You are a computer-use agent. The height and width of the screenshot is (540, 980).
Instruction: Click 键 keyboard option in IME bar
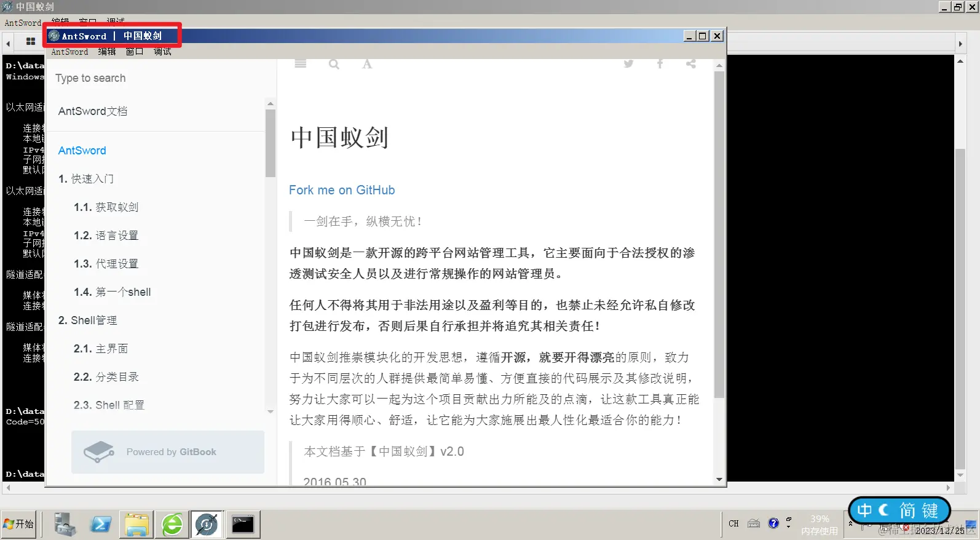coord(930,510)
